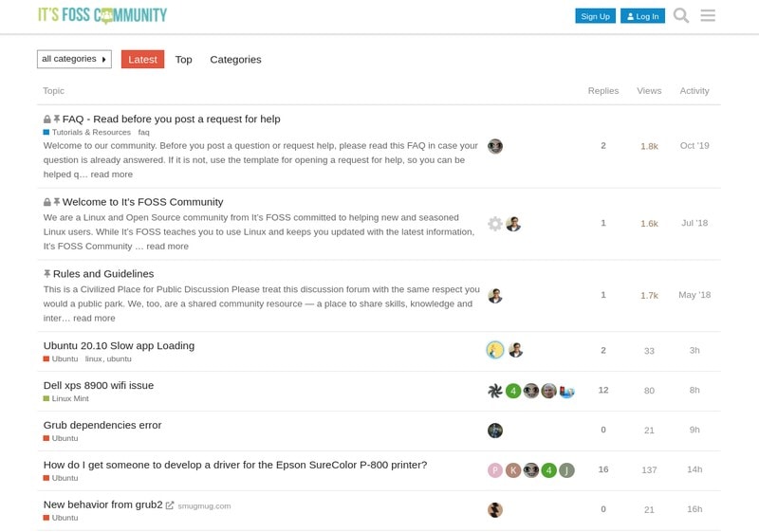Click pink 'P' avatar in Epson topic
This screenshot has width=759, height=532.
[x=495, y=470]
